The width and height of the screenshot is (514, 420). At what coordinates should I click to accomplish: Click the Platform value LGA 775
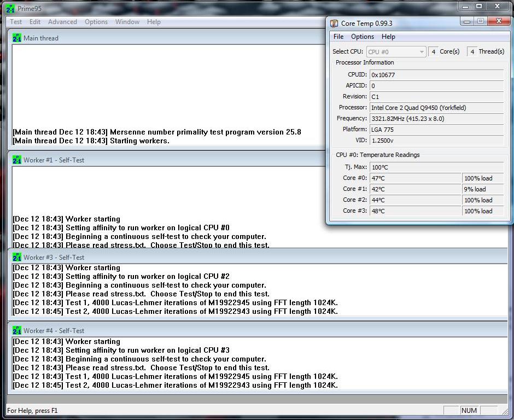pyautogui.click(x=437, y=130)
